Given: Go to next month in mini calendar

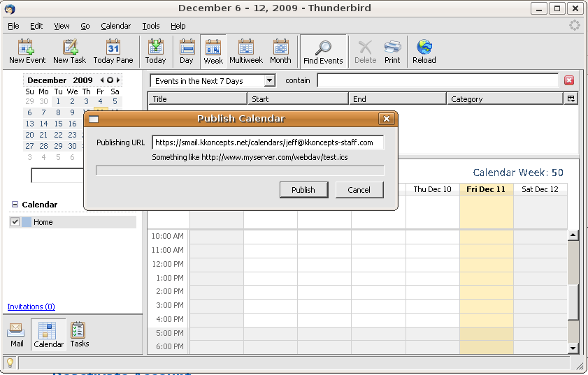Looking at the screenshot, I should point(118,80).
